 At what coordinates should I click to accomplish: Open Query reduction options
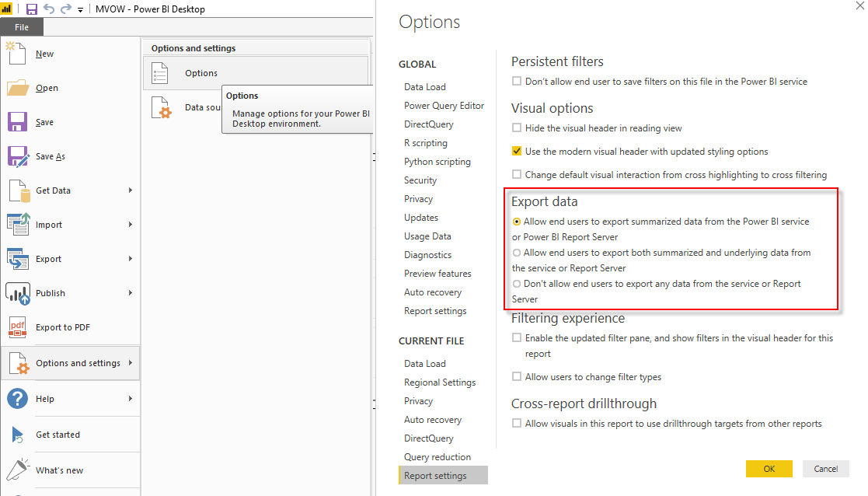point(437,457)
